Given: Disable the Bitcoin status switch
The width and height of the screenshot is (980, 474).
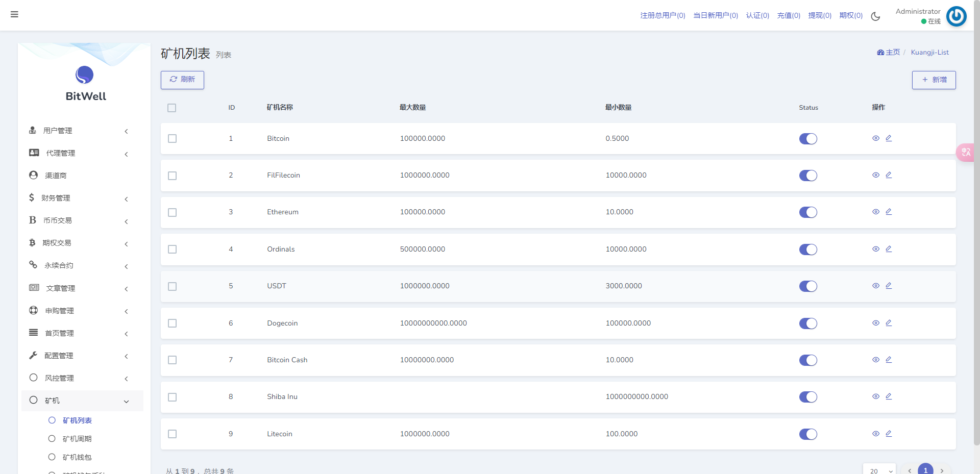Looking at the screenshot, I should pos(808,139).
